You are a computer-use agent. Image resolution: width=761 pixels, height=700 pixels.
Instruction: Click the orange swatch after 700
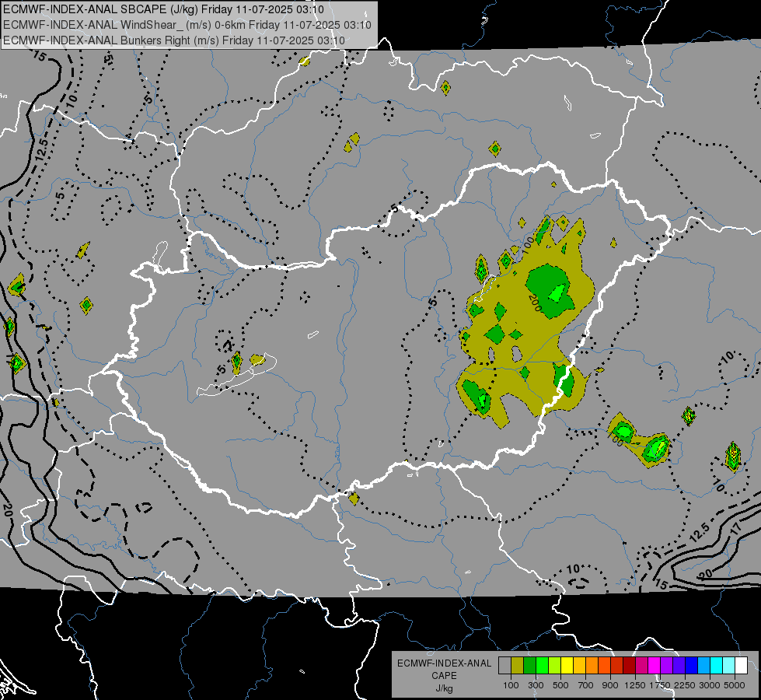tap(592, 665)
